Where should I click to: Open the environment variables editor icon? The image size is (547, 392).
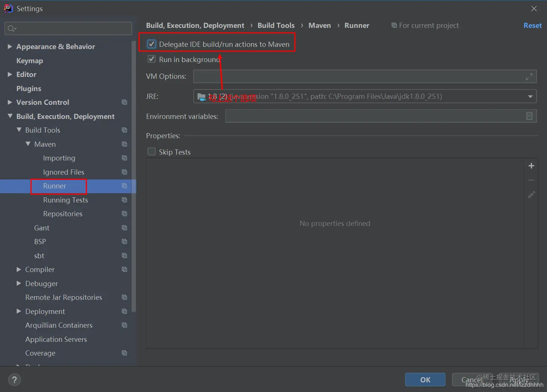530,116
